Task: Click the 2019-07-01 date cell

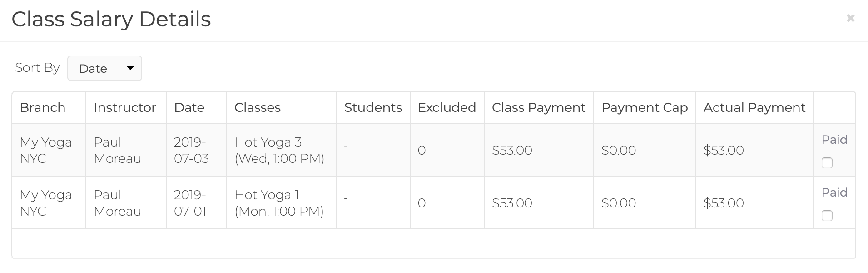Action: point(191,203)
